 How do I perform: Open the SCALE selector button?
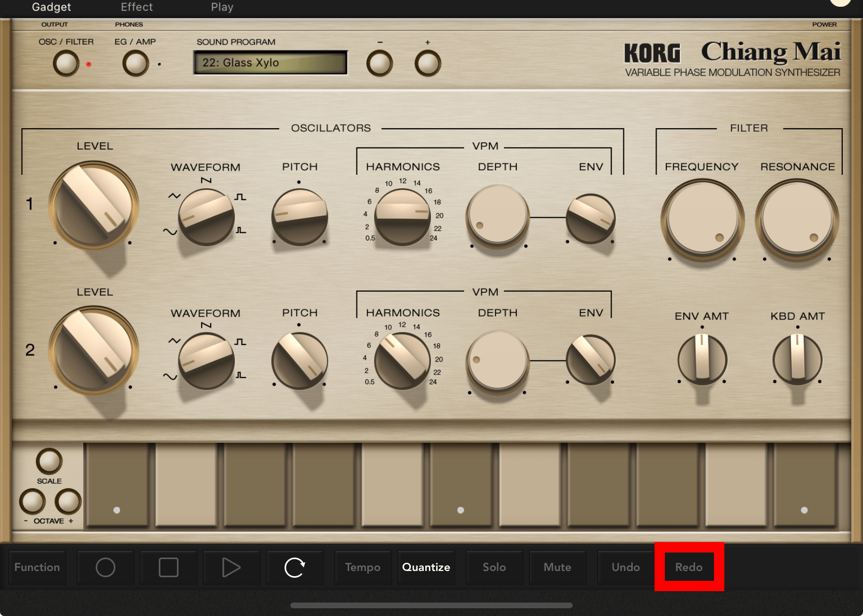pos(49,461)
